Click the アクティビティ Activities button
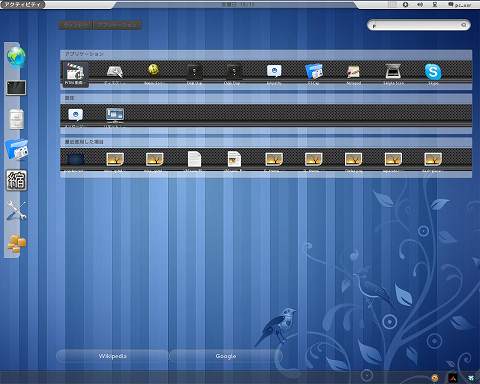 coord(22,4)
